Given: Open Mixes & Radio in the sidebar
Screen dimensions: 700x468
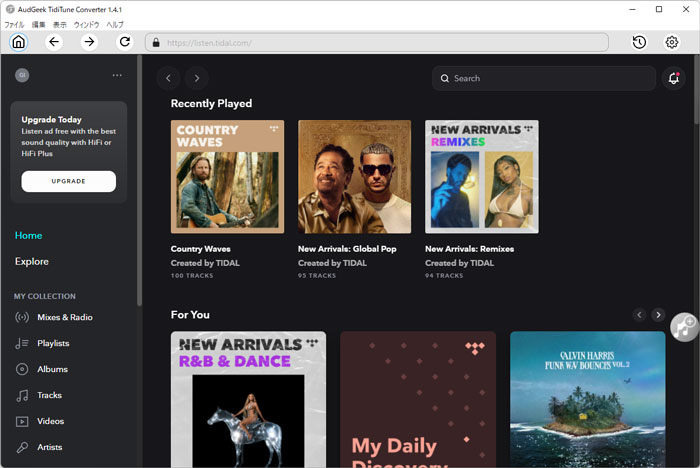Looking at the screenshot, I should (x=54, y=317).
